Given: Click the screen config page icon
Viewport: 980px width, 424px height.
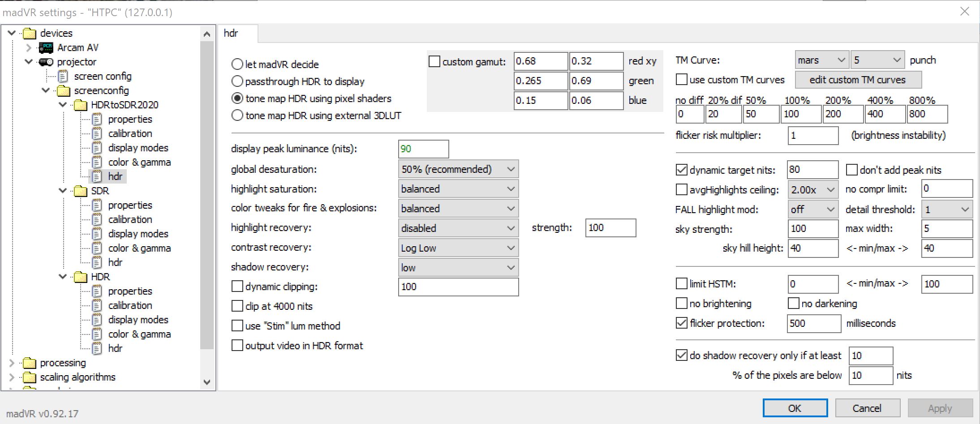Looking at the screenshot, I should pyautogui.click(x=63, y=76).
